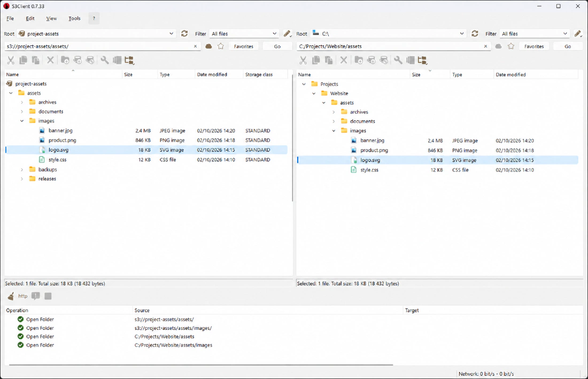Toggle http logging in log toolbar

(23, 296)
